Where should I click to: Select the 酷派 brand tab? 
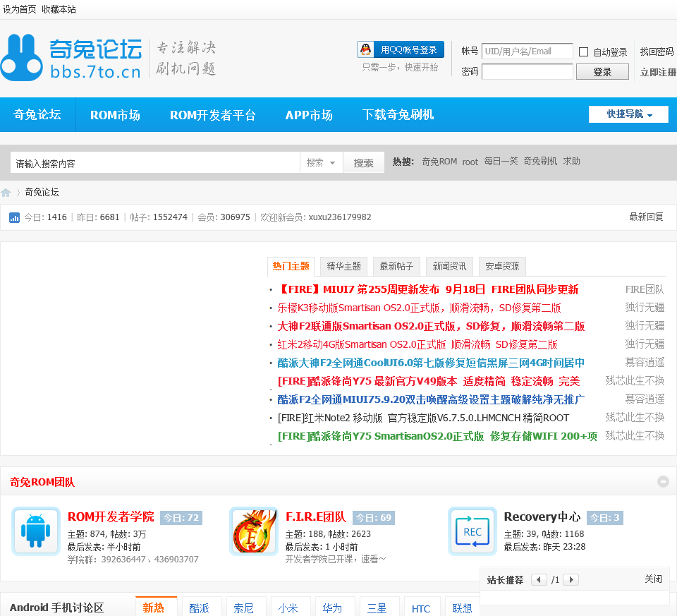click(202, 607)
